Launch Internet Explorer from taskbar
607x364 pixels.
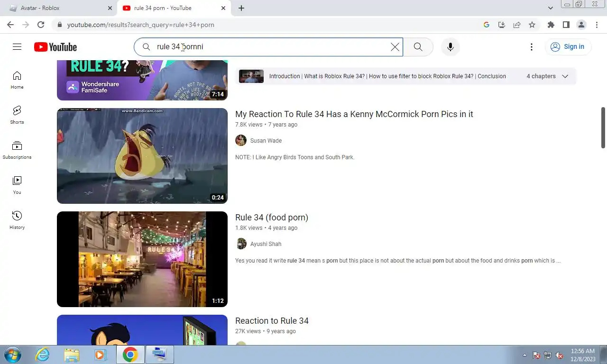43,355
